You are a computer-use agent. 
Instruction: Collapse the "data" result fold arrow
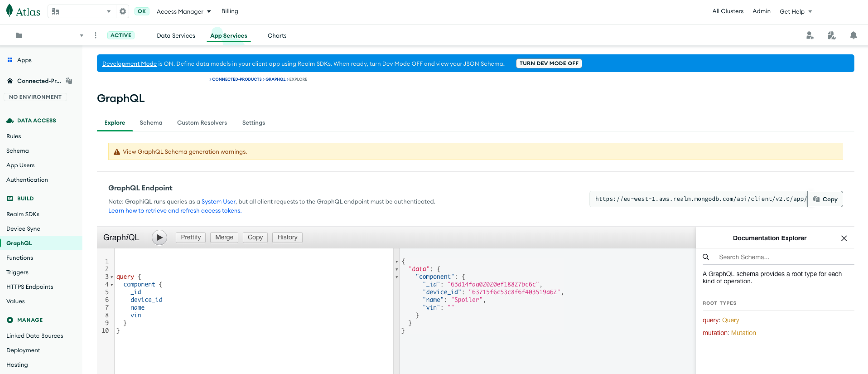click(x=396, y=270)
